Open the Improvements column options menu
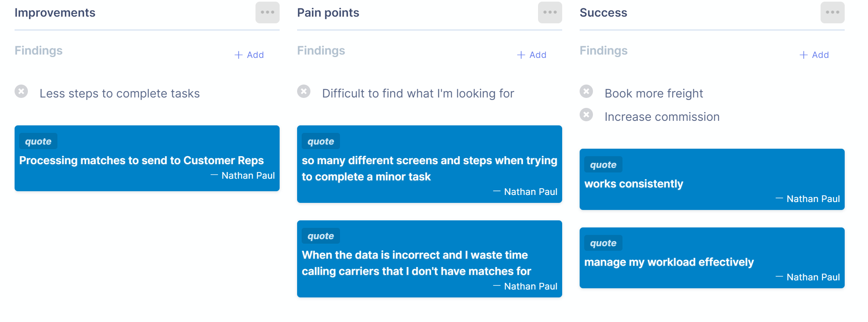Viewport: 868px width, 322px height. click(x=267, y=12)
